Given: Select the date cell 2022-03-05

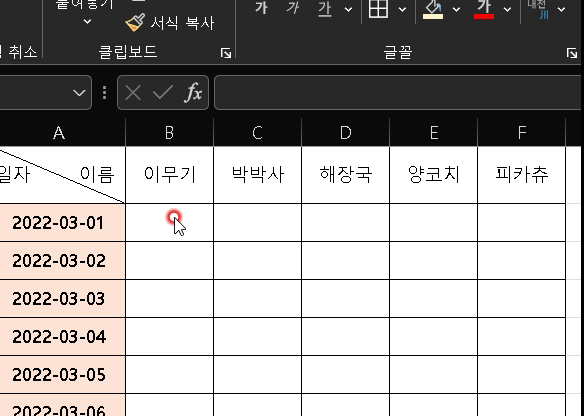Looking at the screenshot, I should pos(63,375).
